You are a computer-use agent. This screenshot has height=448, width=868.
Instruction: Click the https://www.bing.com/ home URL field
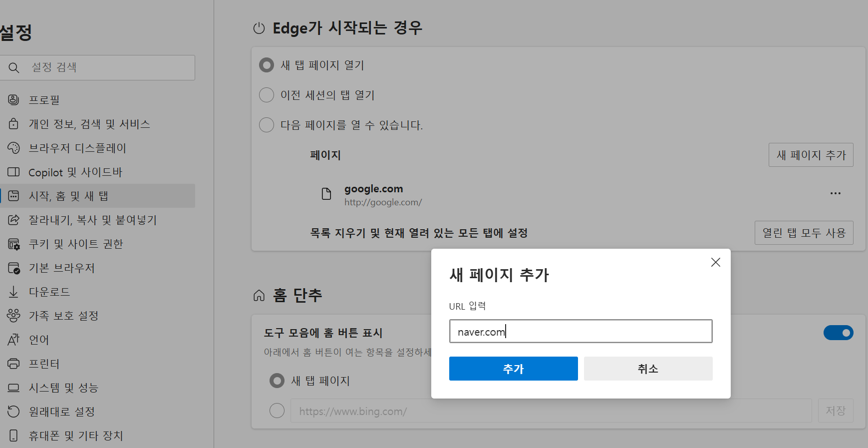pos(552,411)
